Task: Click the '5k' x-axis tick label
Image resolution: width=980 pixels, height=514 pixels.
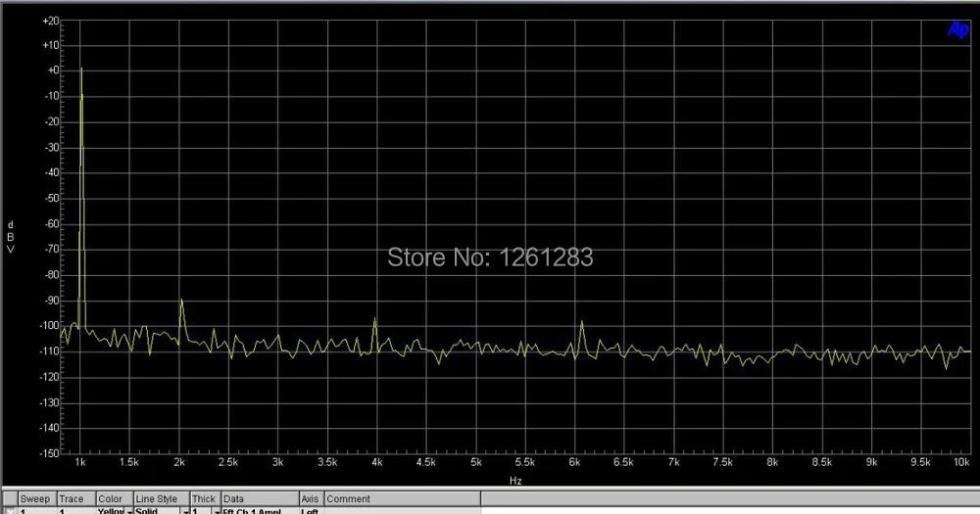Action: point(475,462)
